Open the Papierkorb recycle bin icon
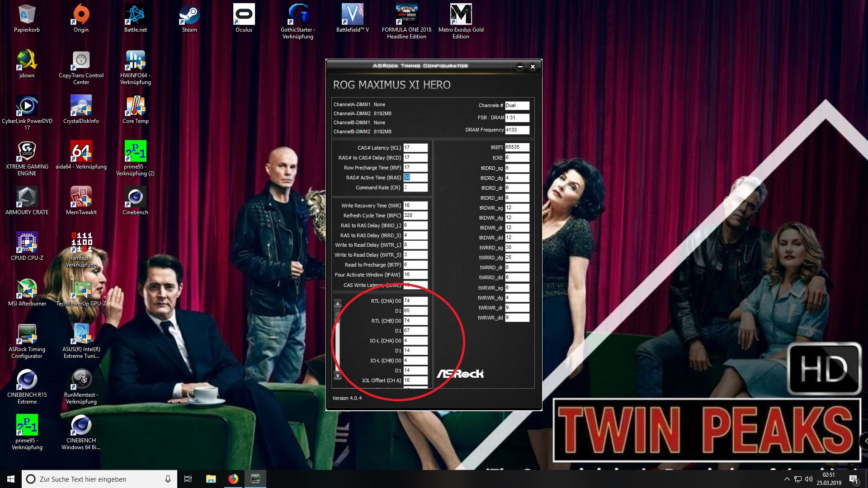This screenshot has height=488, width=868. [27, 19]
